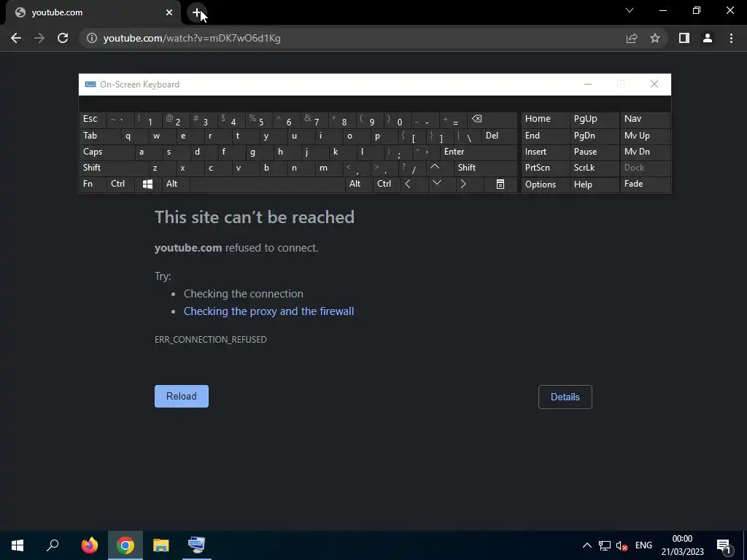Tap Mv Up key

(645, 136)
